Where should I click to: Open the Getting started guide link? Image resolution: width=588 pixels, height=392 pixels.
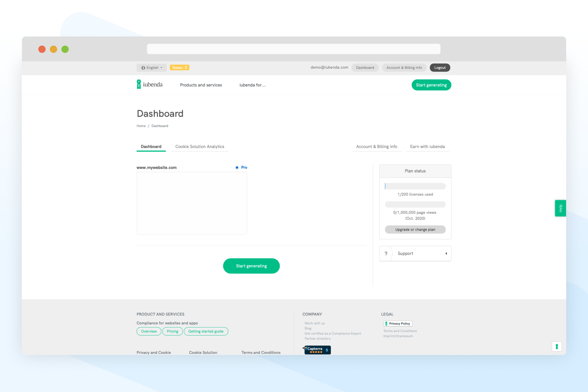coord(206,331)
